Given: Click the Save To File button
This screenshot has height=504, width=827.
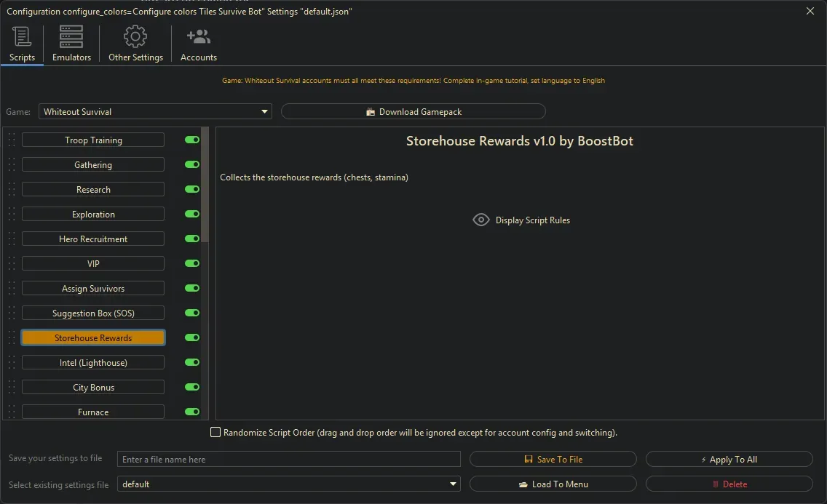Looking at the screenshot, I should coord(553,460).
